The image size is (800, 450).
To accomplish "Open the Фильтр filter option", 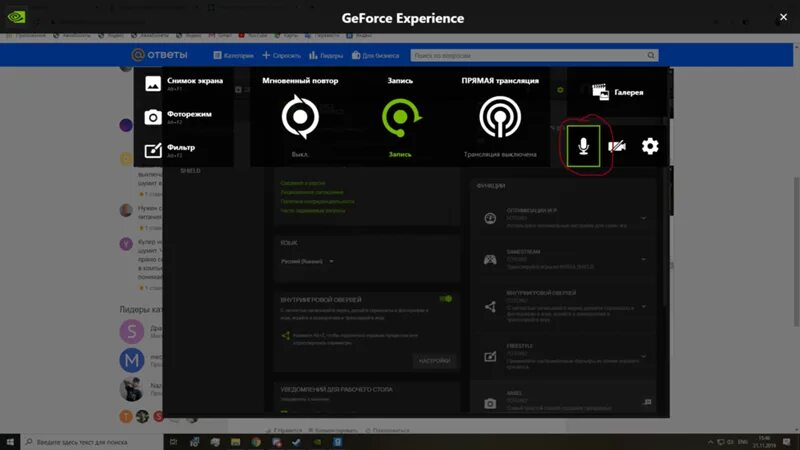I will (x=170, y=150).
